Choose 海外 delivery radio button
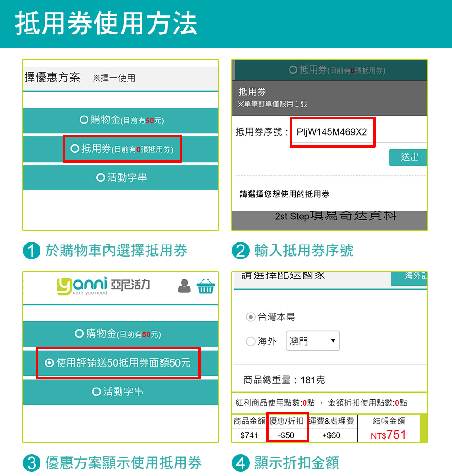452x476 pixels. point(250,341)
